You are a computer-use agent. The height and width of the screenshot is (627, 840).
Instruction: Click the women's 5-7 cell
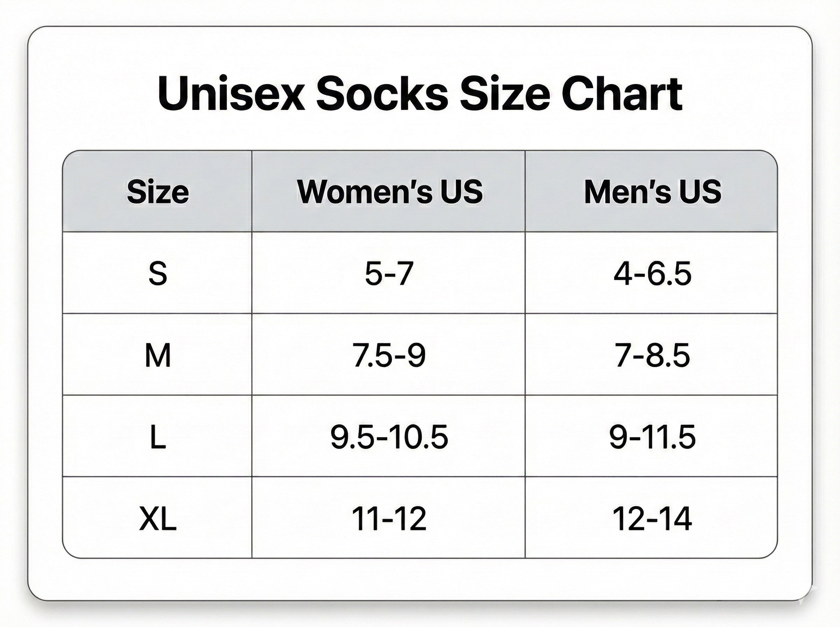[389, 274]
